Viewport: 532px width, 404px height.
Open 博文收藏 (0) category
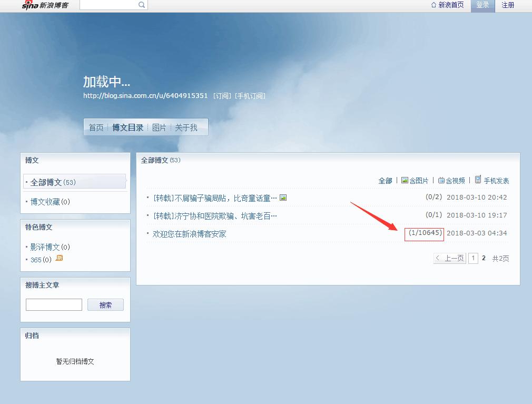[x=50, y=202]
